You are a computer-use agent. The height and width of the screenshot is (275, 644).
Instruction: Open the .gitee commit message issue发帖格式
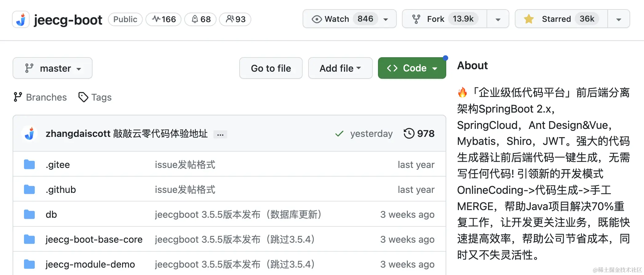point(185,165)
